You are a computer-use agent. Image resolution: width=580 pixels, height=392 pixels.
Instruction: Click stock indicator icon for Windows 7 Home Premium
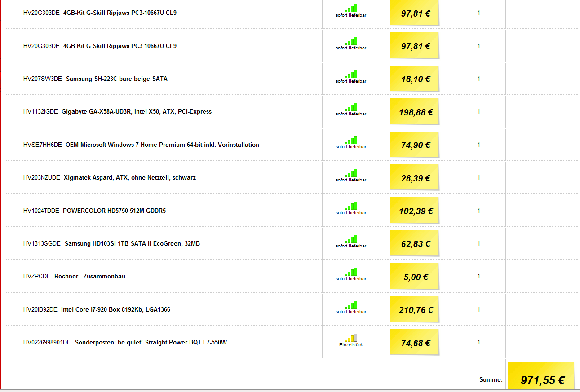[x=351, y=140]
